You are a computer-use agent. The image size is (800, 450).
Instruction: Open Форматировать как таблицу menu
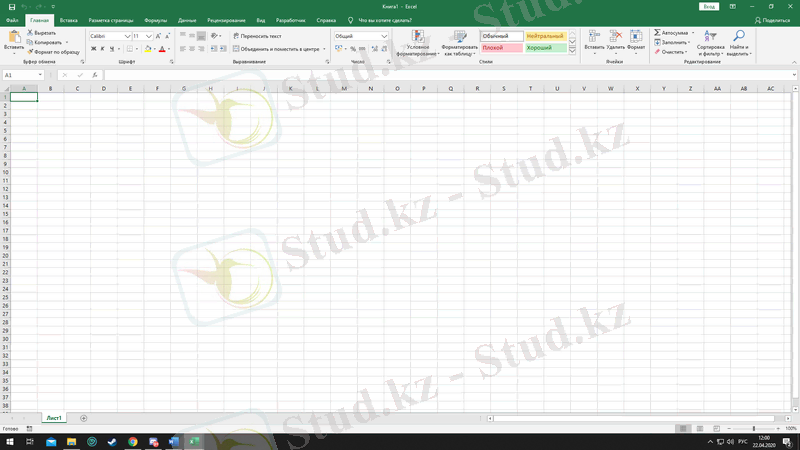point(459,43)
